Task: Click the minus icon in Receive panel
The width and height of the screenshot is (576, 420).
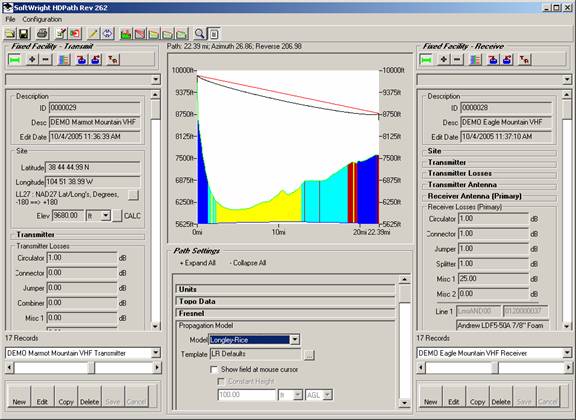Action: coord(457,59)
